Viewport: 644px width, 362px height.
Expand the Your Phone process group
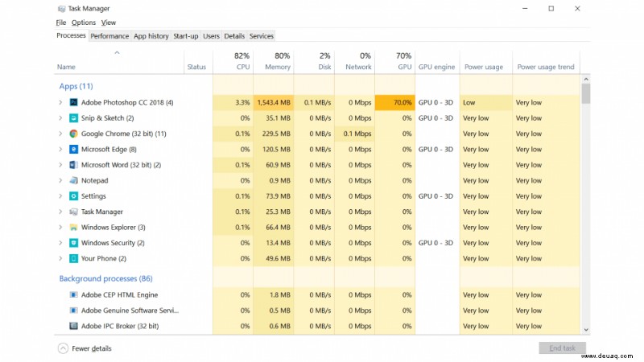coord(60,258)
